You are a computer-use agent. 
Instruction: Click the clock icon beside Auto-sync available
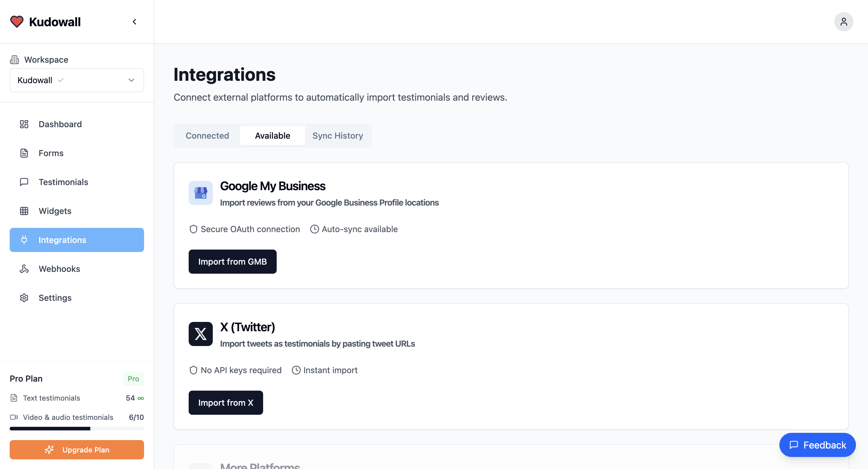point(314,229)
